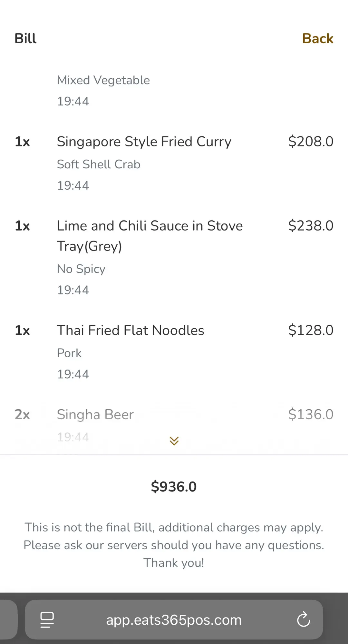This screenshot has width=348, height=644.
Task: Expand bill with double chevron arrow
Action: click(x=174, y=441)
